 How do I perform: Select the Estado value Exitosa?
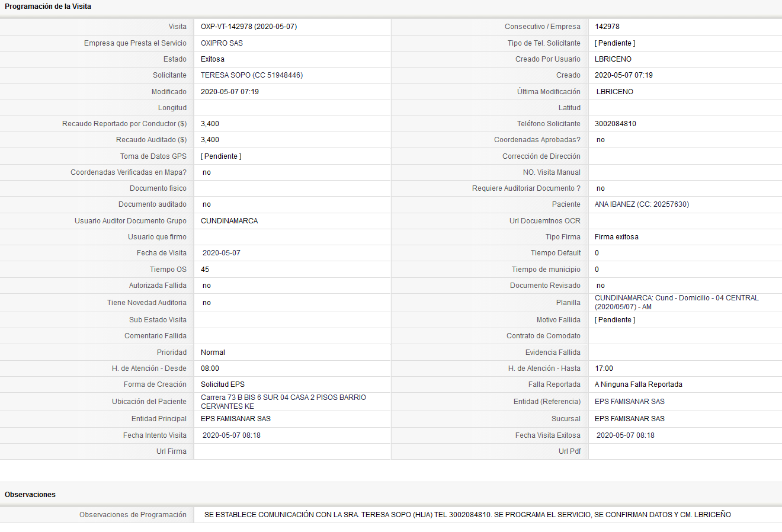213,59
